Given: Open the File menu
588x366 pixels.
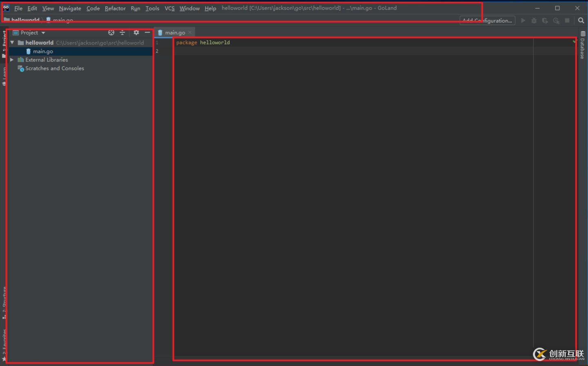Looking at the screenshot, I should coord(18,8).
